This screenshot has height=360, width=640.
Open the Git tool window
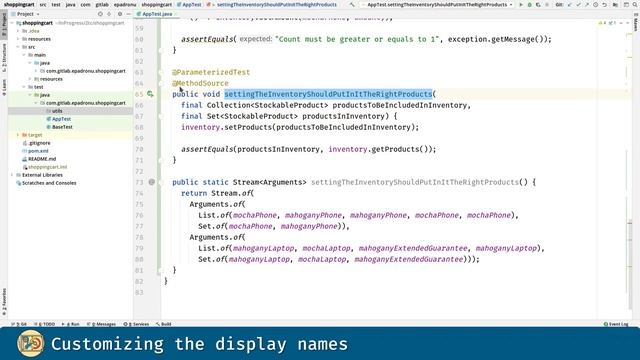click(x=19, y=324)
